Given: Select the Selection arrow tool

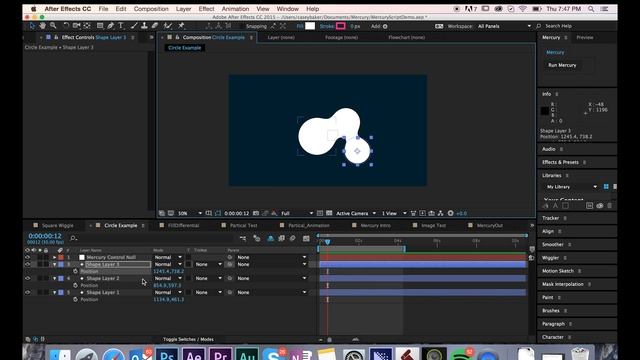Looking at the screenshot, I should pos(32,26).
